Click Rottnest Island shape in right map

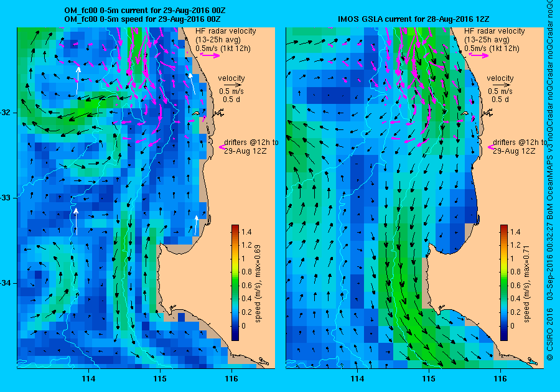click(x=465, y=113)
